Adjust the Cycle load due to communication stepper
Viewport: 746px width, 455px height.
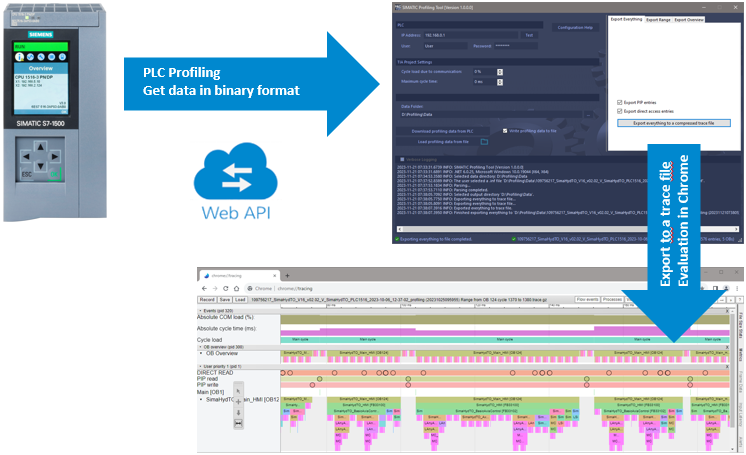(500, 72)
